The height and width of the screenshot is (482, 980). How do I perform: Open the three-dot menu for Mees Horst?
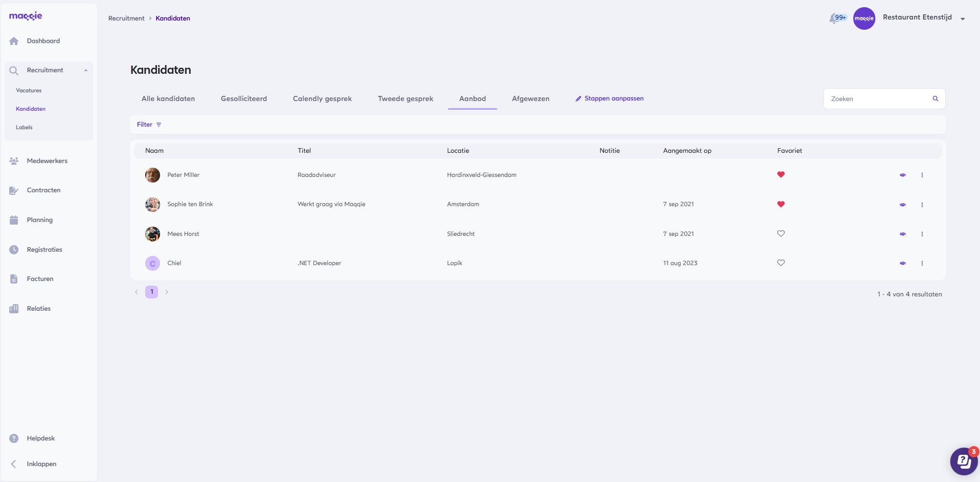(922, 234)
